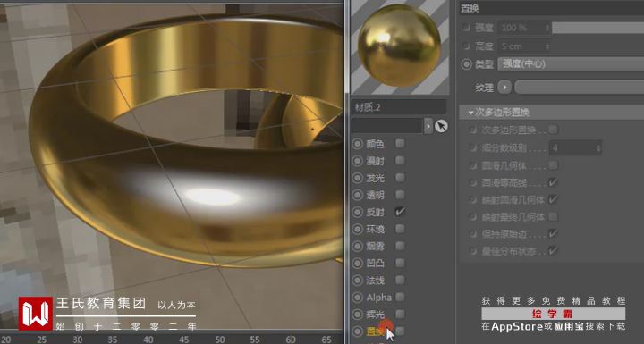This screenshot has width=644, height=344.
Task: Enable the 发光 channel checkbox
Action: [400, 177]
